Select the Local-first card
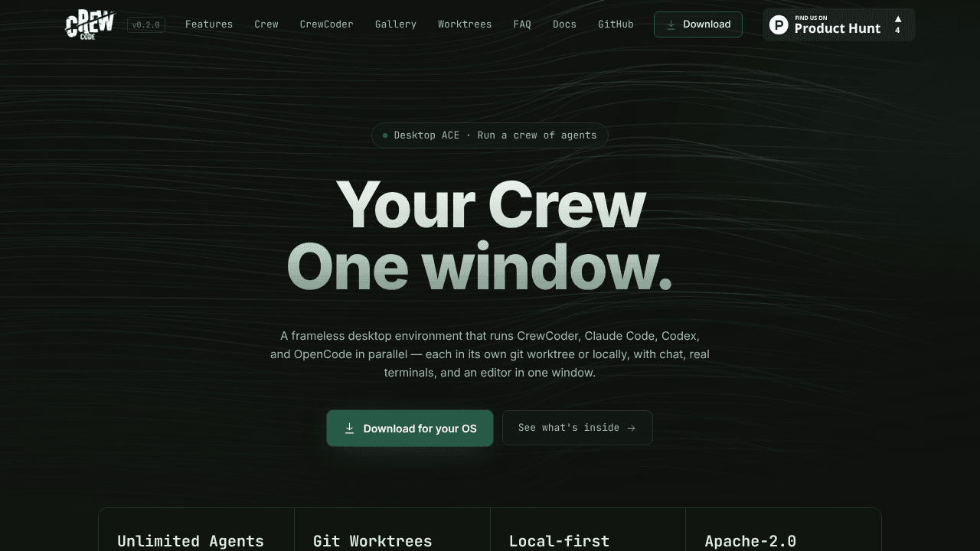Screen dimensions: 980x551 point(588,530)
